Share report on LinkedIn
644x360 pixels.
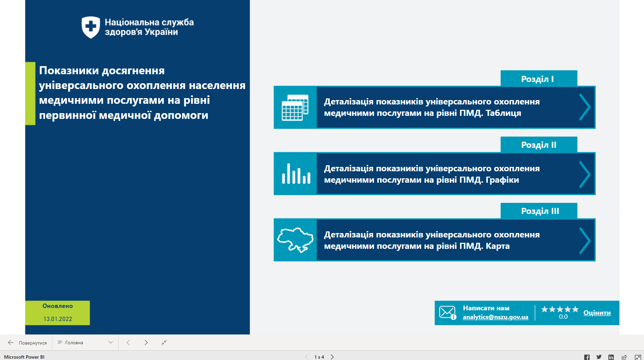pyautogui.click(x=611, y=357)
